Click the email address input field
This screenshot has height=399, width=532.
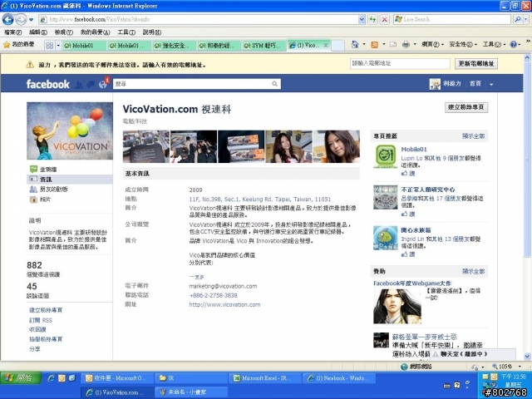[400, 63]
